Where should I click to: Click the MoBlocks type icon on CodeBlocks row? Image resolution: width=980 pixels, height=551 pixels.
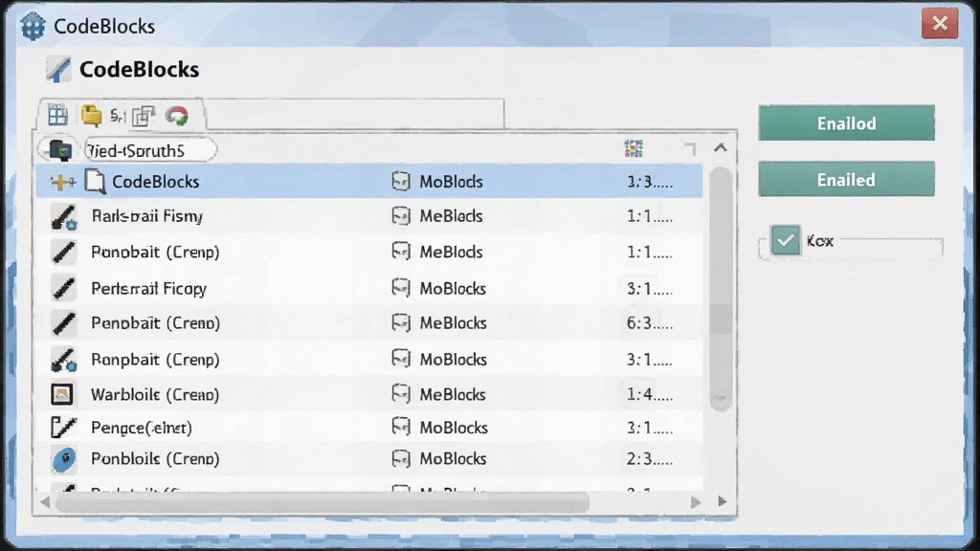[401, 181]
